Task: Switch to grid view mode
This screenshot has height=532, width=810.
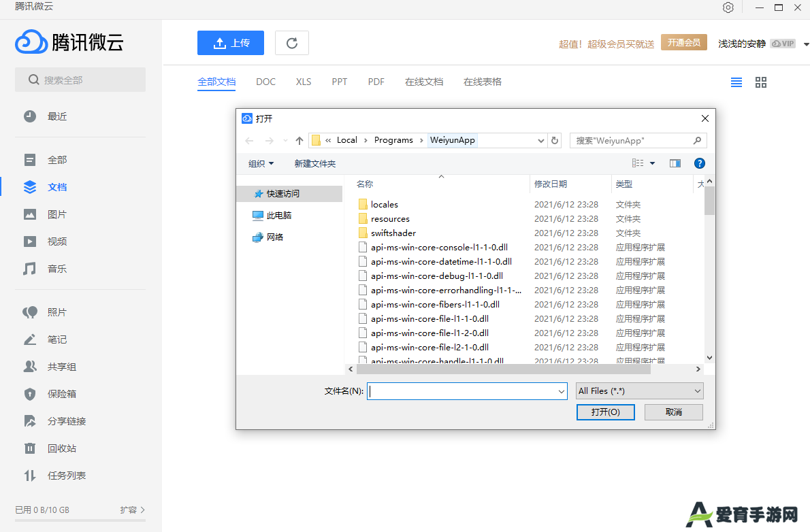Action: (x=761, y=82)
